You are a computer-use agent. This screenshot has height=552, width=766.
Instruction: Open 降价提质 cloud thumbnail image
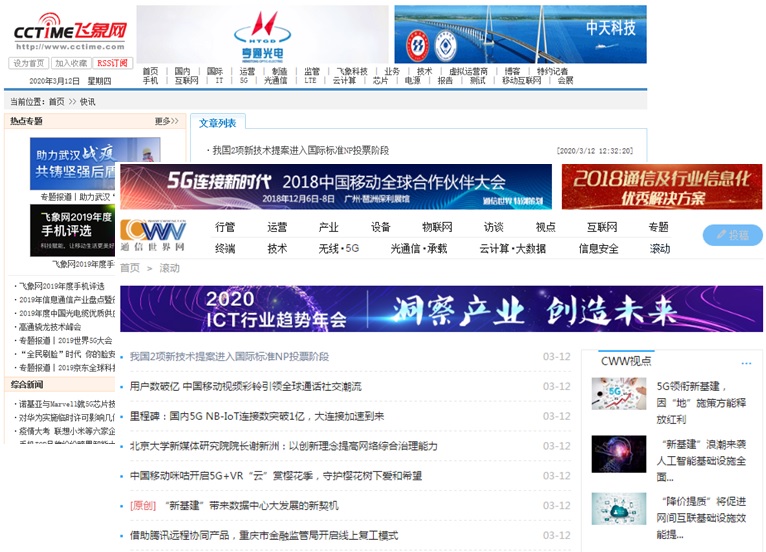618,509
